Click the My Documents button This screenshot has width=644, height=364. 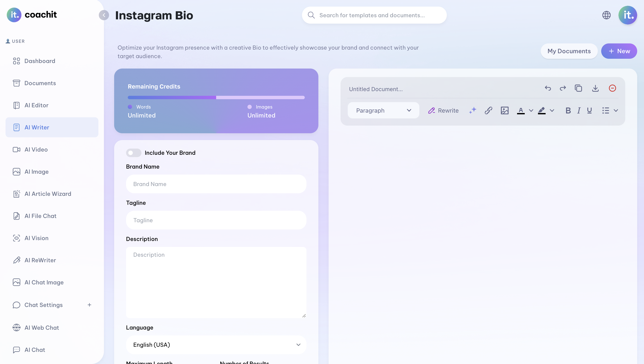[x=569, y=51]
